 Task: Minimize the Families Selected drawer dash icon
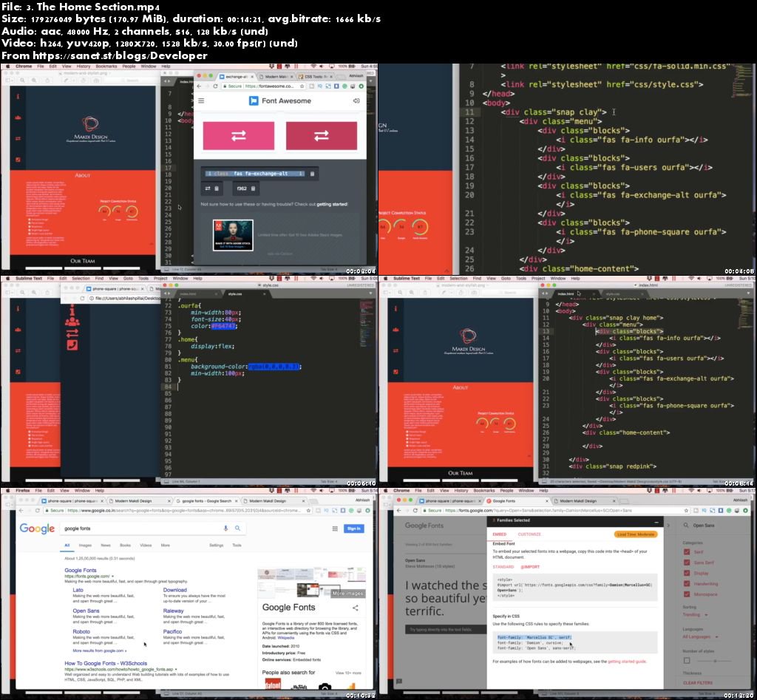tap(656, 522)
